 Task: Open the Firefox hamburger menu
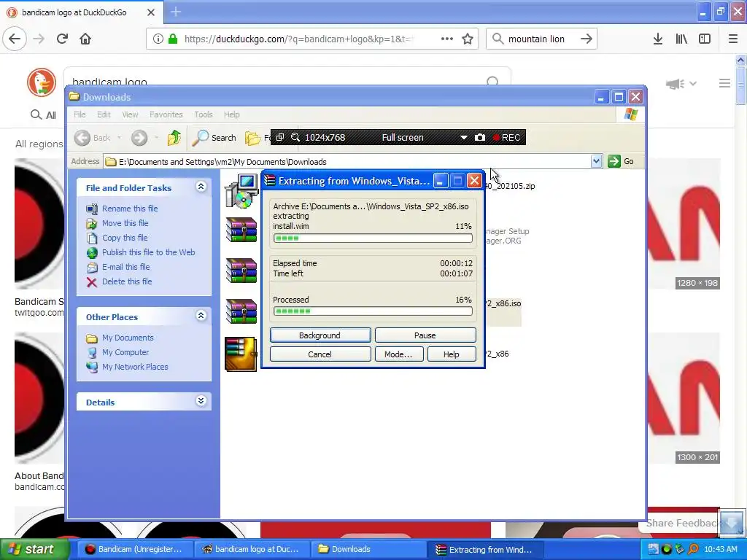(x=733, y=39)
